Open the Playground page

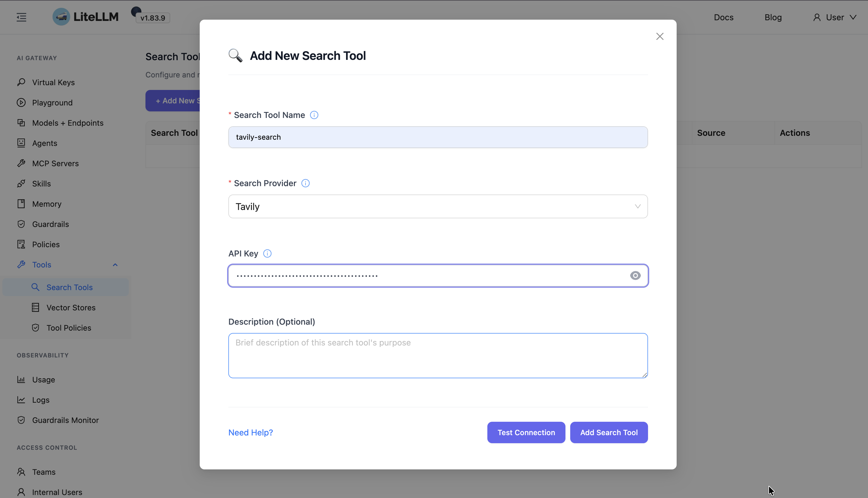[52, 103]
